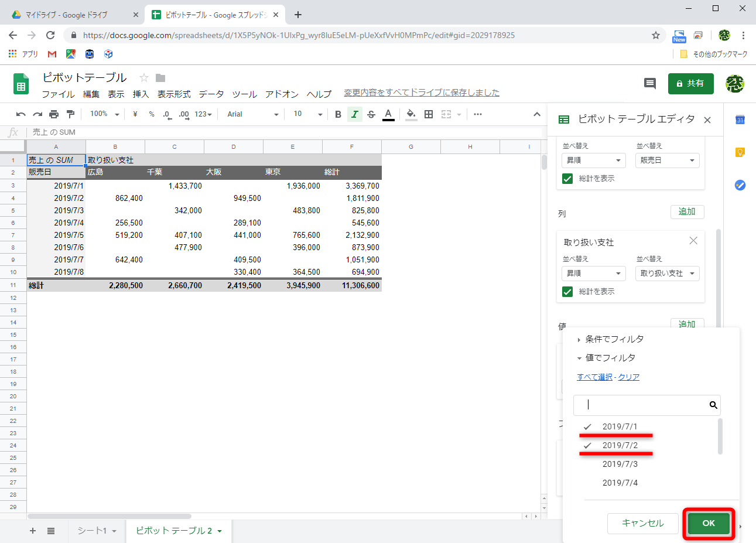Click the search icon in the filter box
756x543 pixels.
click(x=713, y=405)
